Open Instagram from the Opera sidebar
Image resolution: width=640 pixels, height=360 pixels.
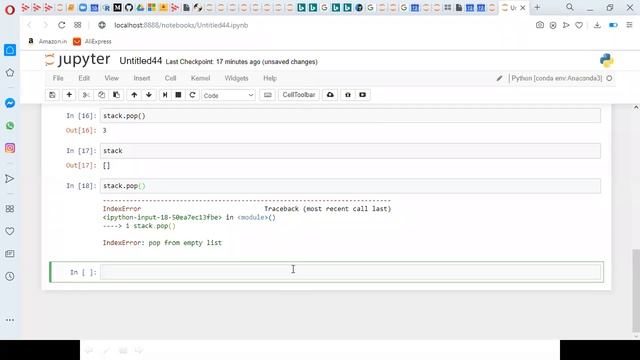coord(10,148)
